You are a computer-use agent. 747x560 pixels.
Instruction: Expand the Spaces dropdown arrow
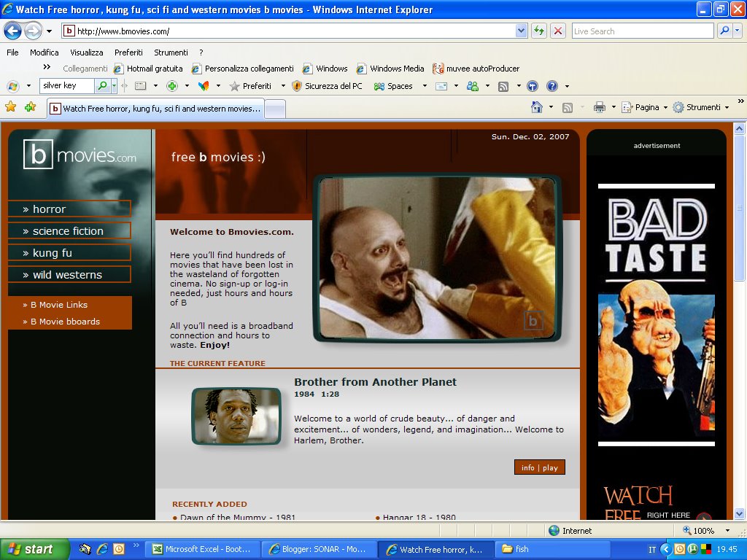[425, 86]
